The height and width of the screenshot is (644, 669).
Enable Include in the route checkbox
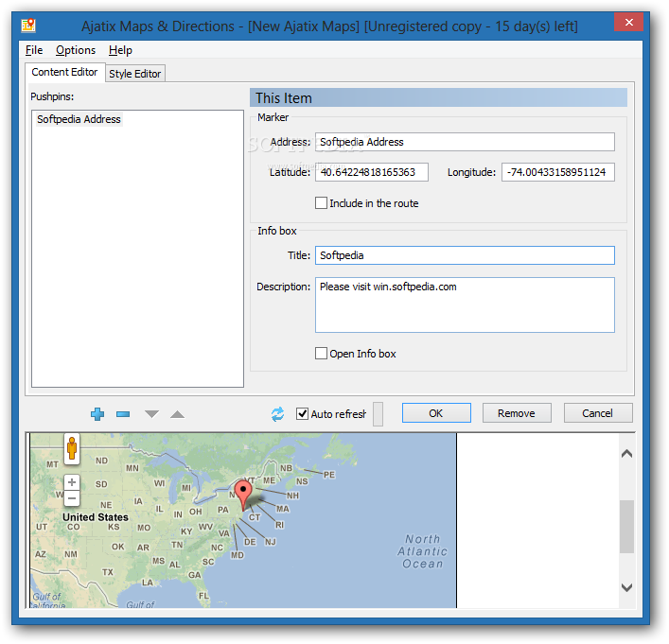pos(322,203)
